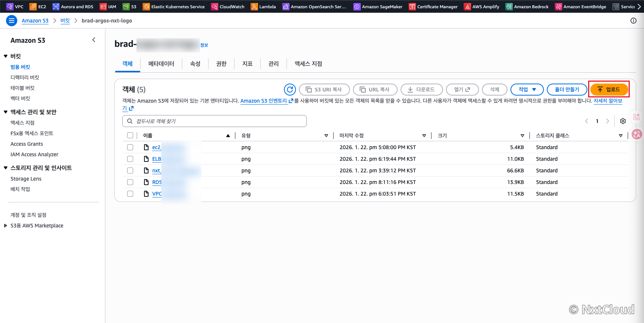Open 범용 버킷 in the sidebar
The height and width of the screenshot is (323, 644).
(20, 67)
